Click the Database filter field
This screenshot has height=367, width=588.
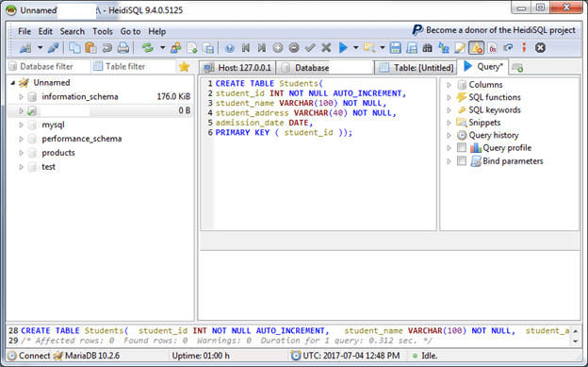[49, 66]
